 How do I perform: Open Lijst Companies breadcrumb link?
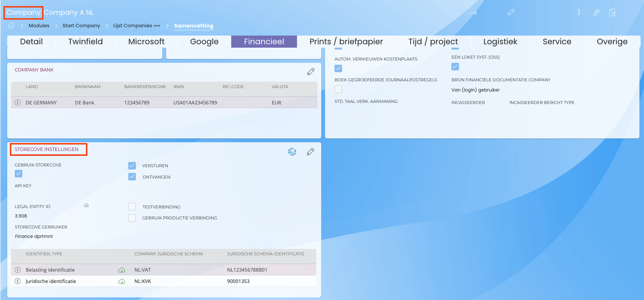[x=132, y=26]
